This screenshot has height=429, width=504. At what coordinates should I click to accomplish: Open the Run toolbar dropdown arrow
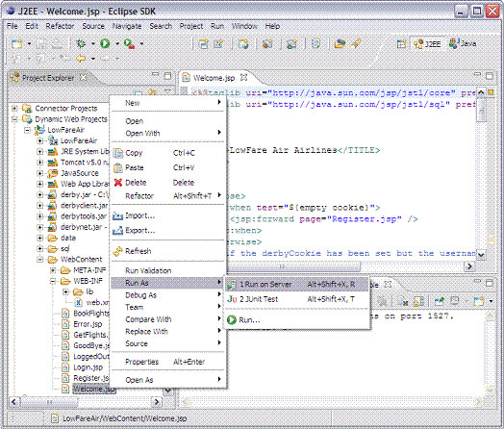click(117, 43)
